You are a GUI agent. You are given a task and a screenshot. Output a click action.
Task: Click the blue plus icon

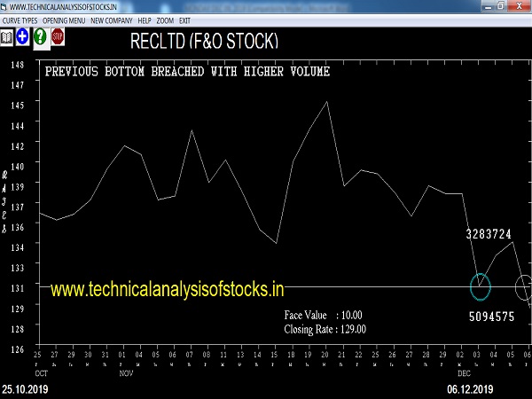23,38
